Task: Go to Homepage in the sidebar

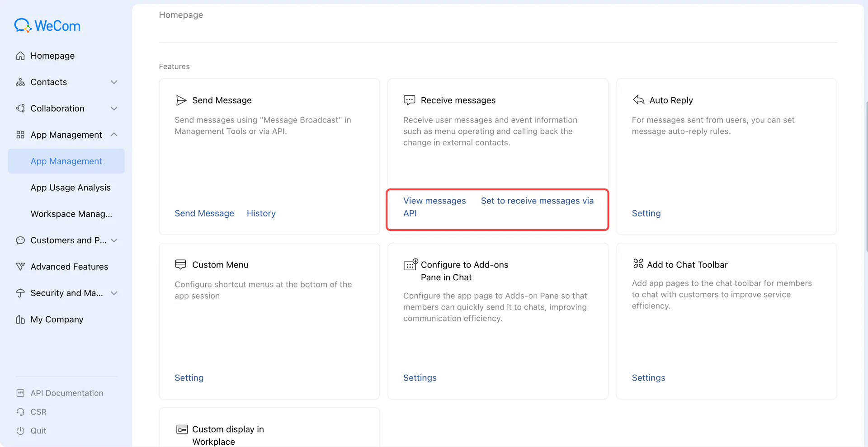Action: (x=66, y=56)
